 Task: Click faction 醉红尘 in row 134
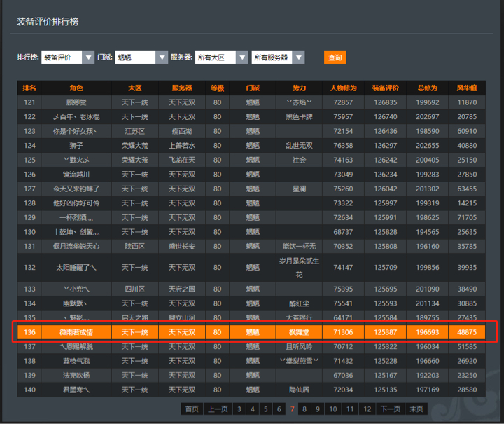pos(299,303)
